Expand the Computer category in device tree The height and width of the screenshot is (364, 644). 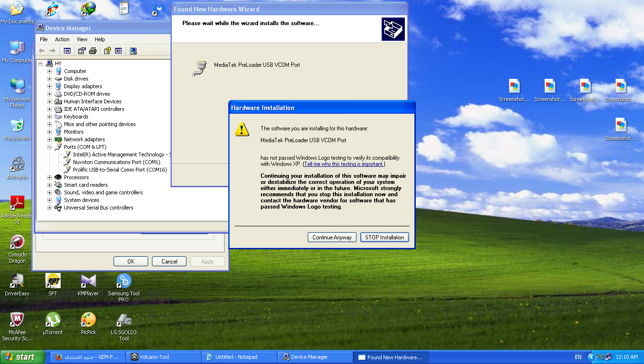pos(49,71)
